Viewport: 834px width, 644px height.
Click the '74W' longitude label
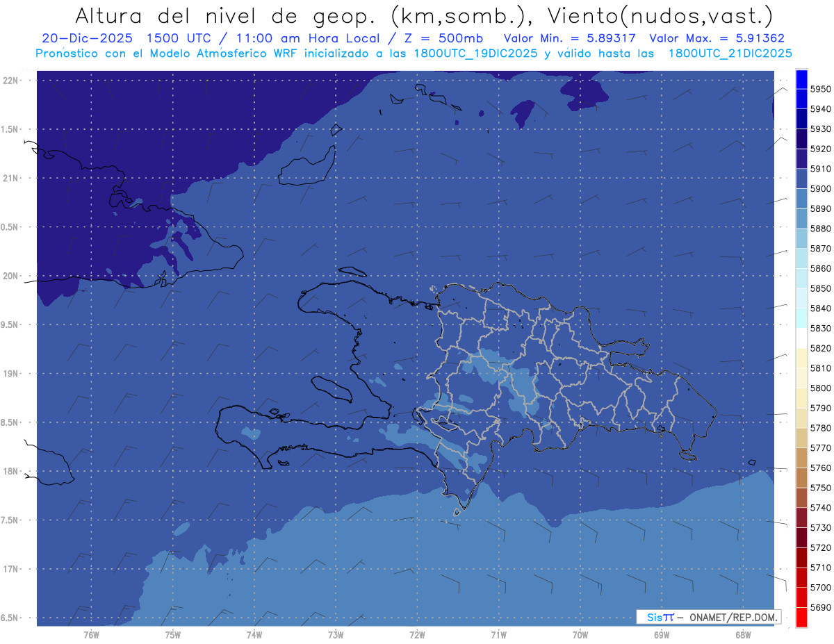click(254, 634)
